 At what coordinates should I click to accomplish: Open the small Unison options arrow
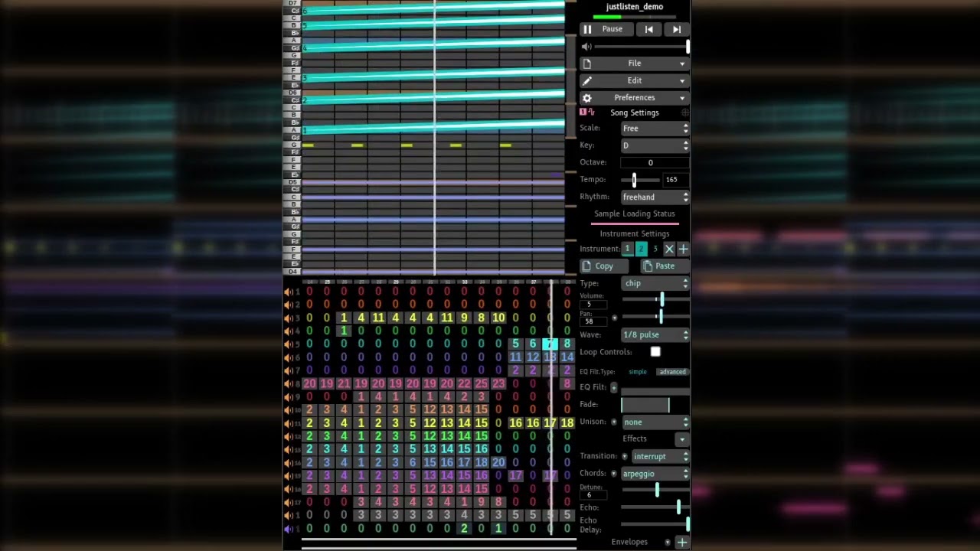coord(613,422)
